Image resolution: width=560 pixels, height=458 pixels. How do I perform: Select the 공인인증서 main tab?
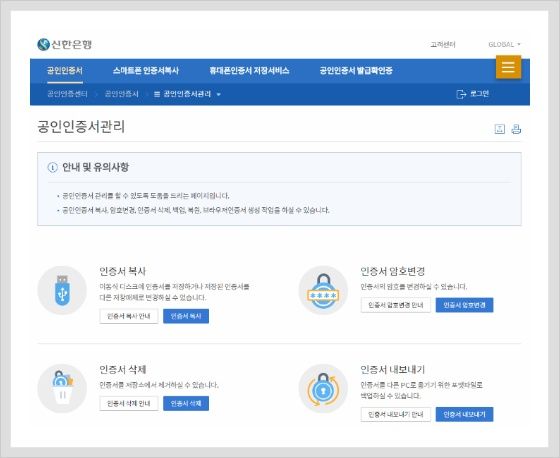pyautogui.click(x=65, y=70)
